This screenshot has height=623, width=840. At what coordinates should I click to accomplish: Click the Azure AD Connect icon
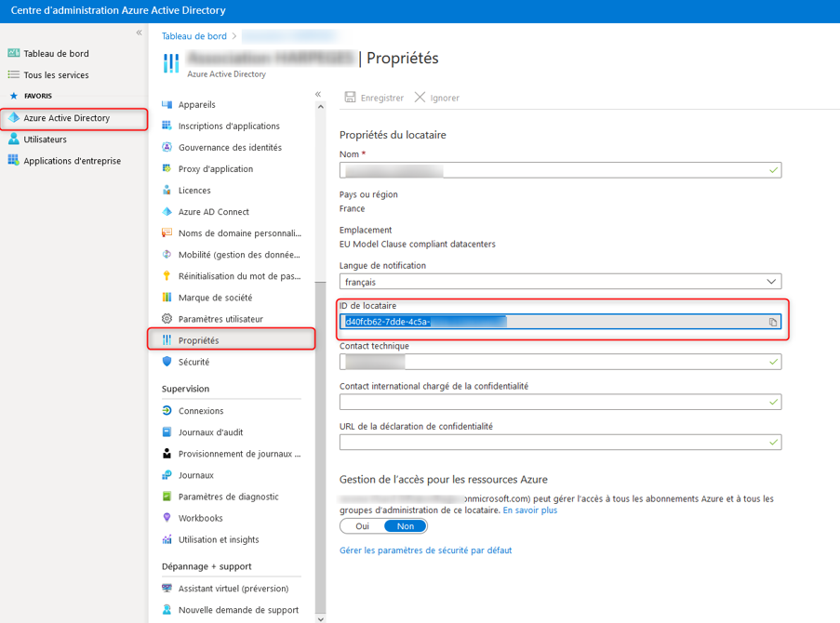(167, 212)
